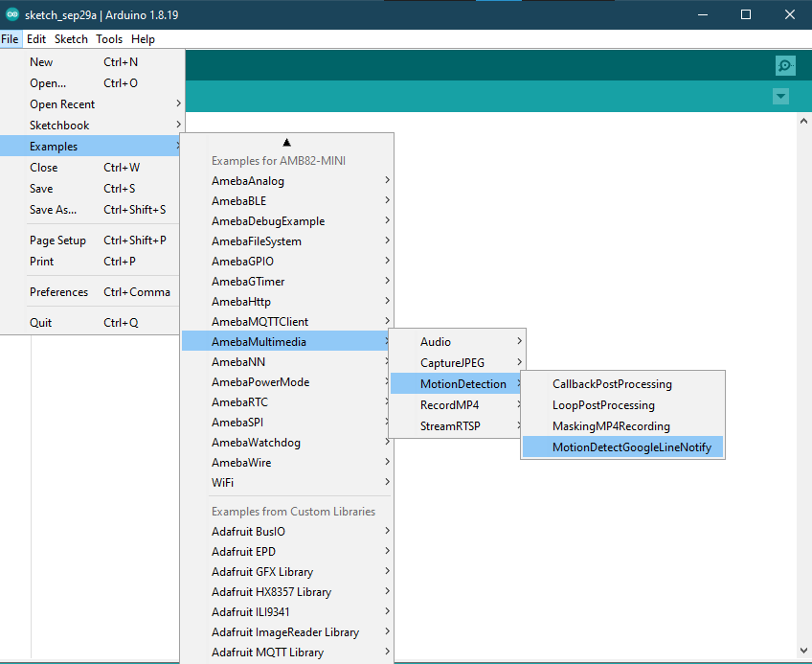Open the StreamRTSP submenu
The width and height of the screenshot is (812, 664).
458,426
